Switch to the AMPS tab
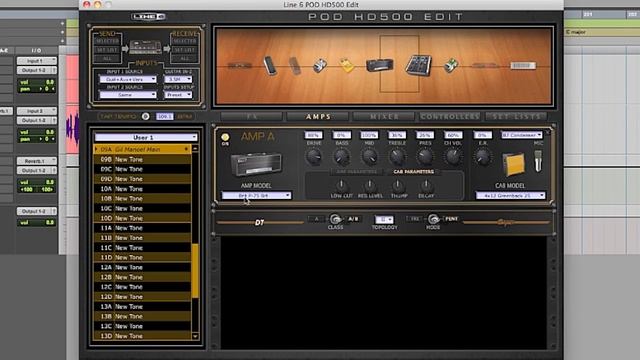The width and height of the screenshot is (640, 360). [318, 117]
